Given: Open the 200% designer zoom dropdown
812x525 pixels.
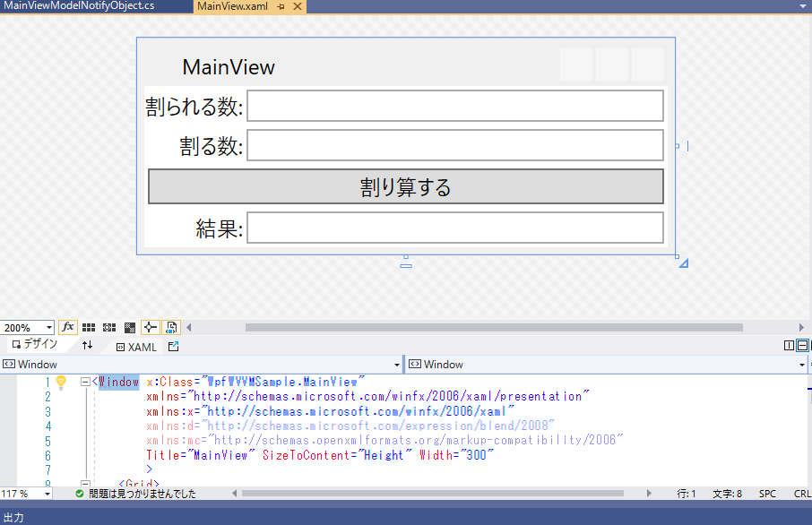Looking at the screenshot, I should 49,328.
